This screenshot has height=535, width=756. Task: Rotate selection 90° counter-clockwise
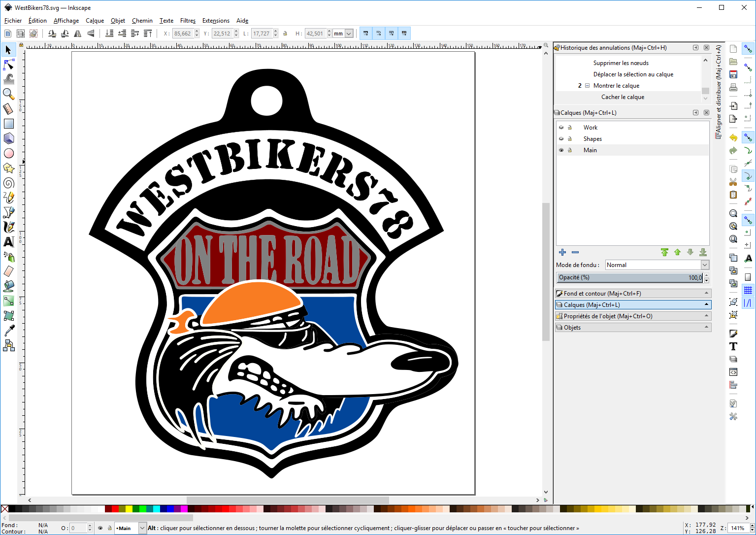click(x=52, y=33)
